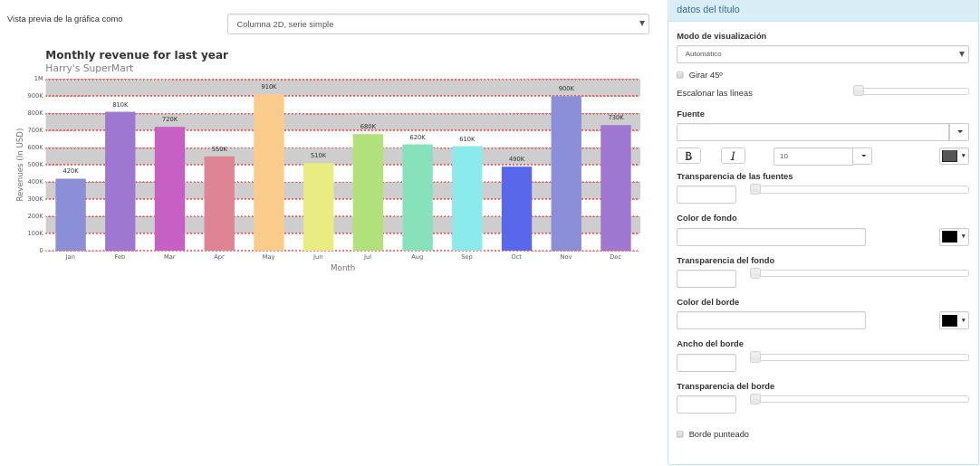
Task: Open the font size dropdown arrow
Action: point(862,156)
